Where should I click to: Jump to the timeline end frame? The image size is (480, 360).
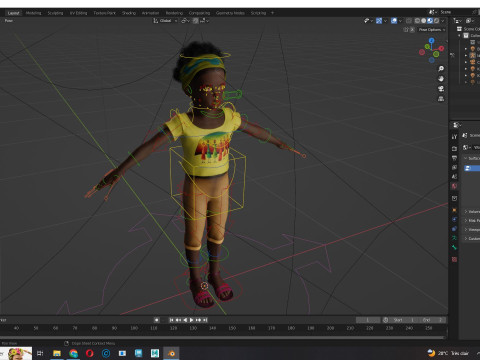(x=205, y=320)
